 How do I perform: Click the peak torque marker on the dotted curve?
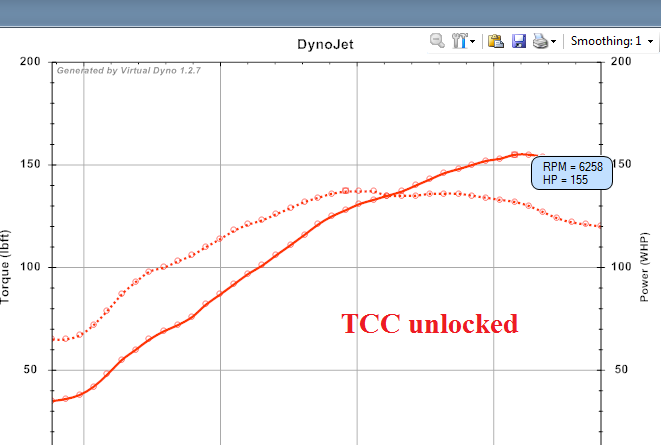(346, 191)
